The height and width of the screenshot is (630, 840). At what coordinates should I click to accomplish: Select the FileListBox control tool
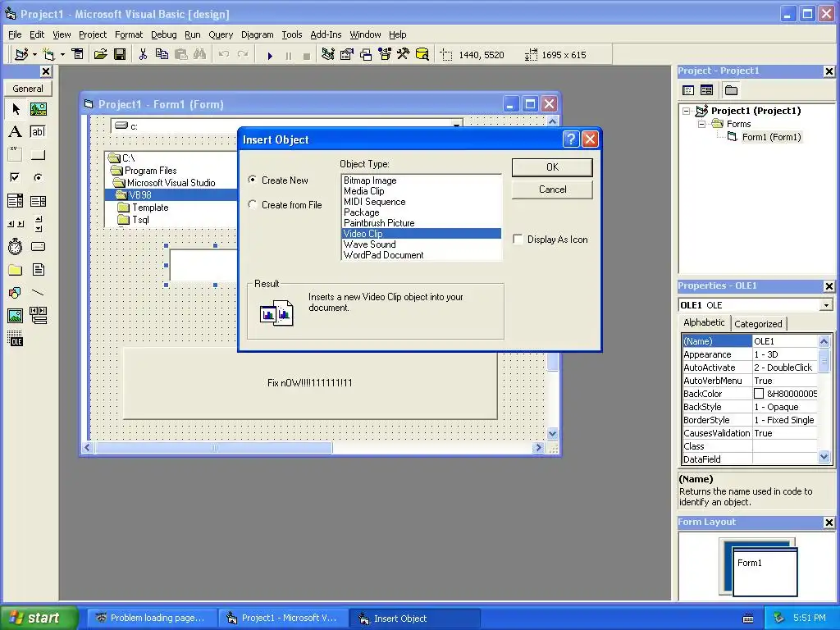[x=38, y=269]
